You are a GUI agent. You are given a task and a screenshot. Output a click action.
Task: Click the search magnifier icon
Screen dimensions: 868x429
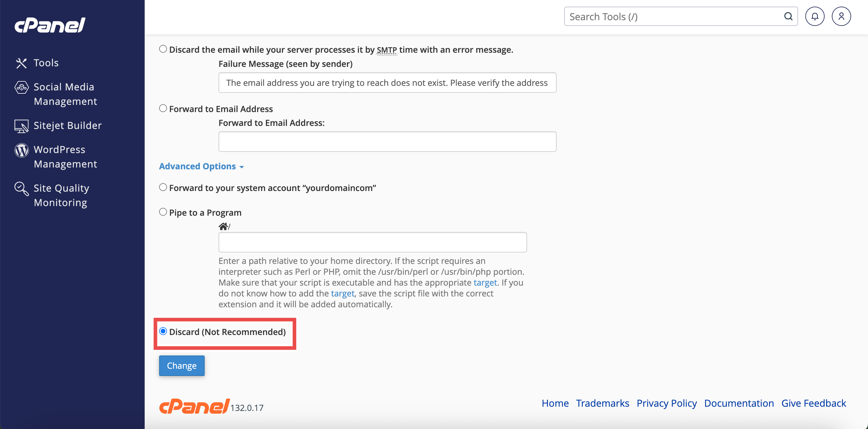(x=788, y=17)
